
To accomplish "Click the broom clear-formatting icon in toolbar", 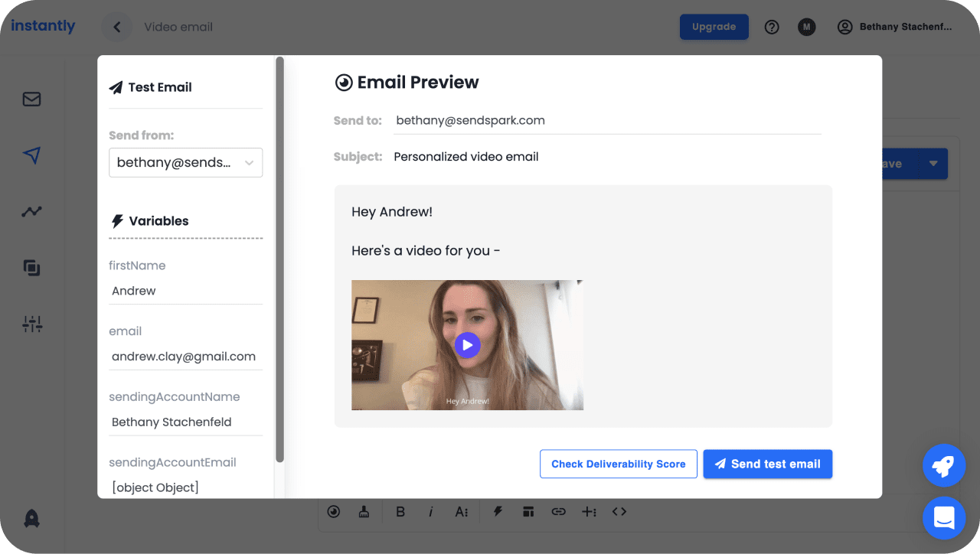I will [364, 512].
